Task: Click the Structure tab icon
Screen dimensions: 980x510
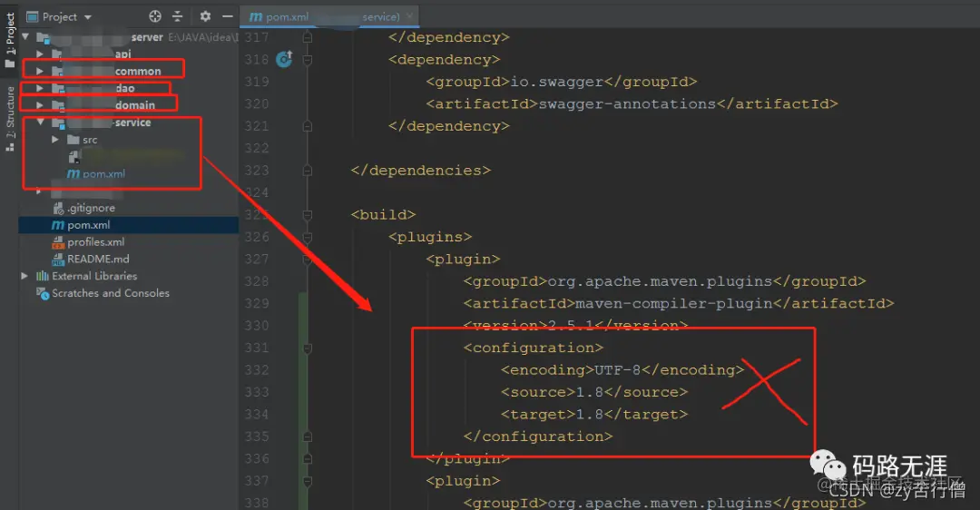Action: [x=9, y=147]
